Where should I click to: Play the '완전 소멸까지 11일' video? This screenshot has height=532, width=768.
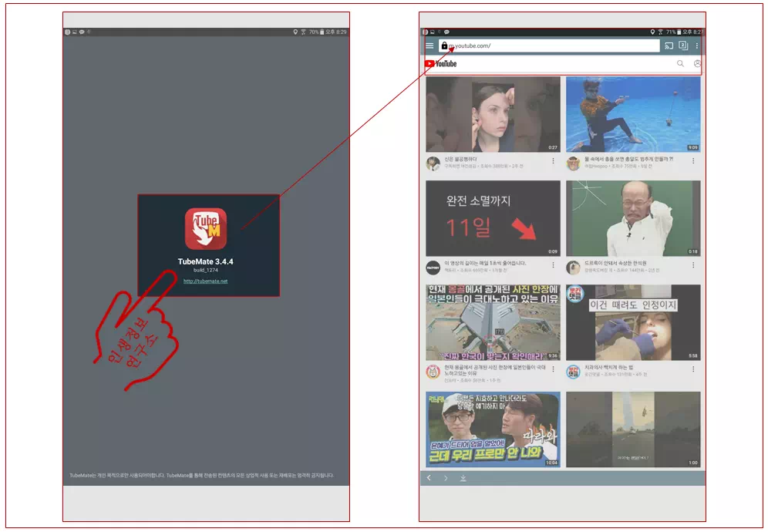coord(493,218)
